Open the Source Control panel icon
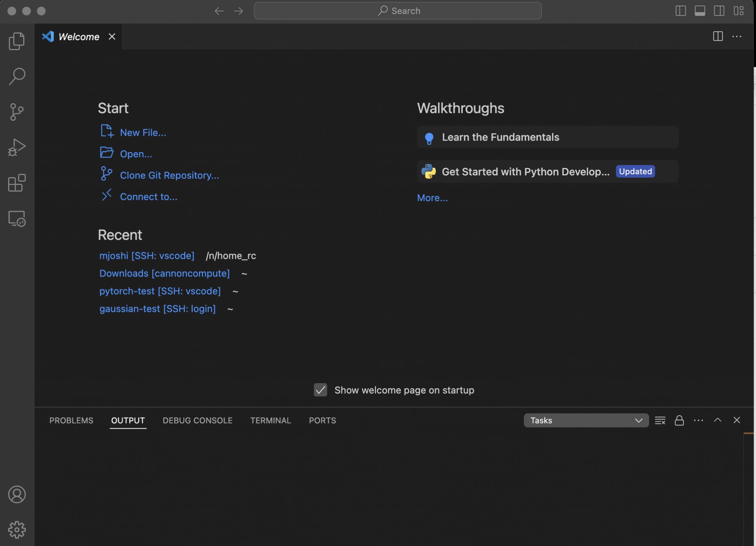756x546 pixels. click(16, 111)
